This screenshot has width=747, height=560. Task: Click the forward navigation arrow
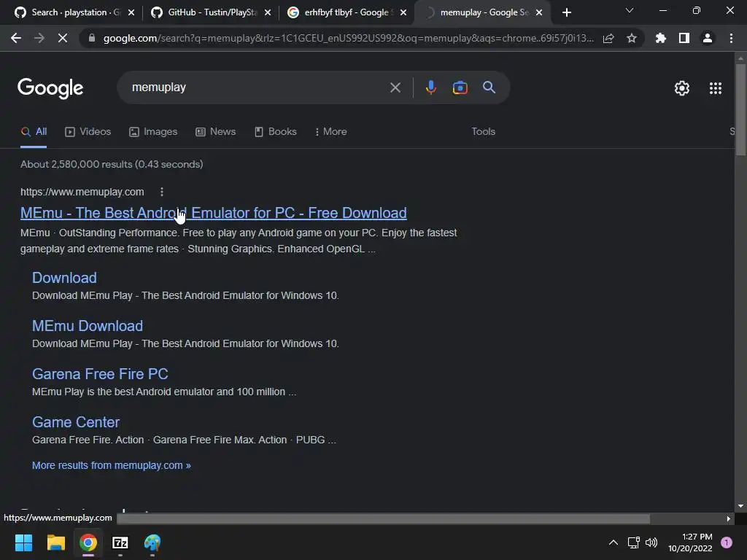(x=39, y=38)
